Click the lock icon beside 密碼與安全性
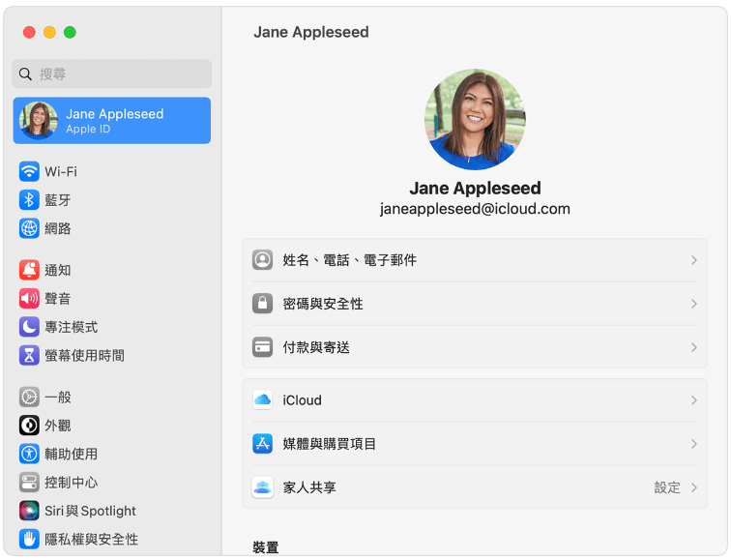The image size is (731, 560). click(x=262, y=304)
